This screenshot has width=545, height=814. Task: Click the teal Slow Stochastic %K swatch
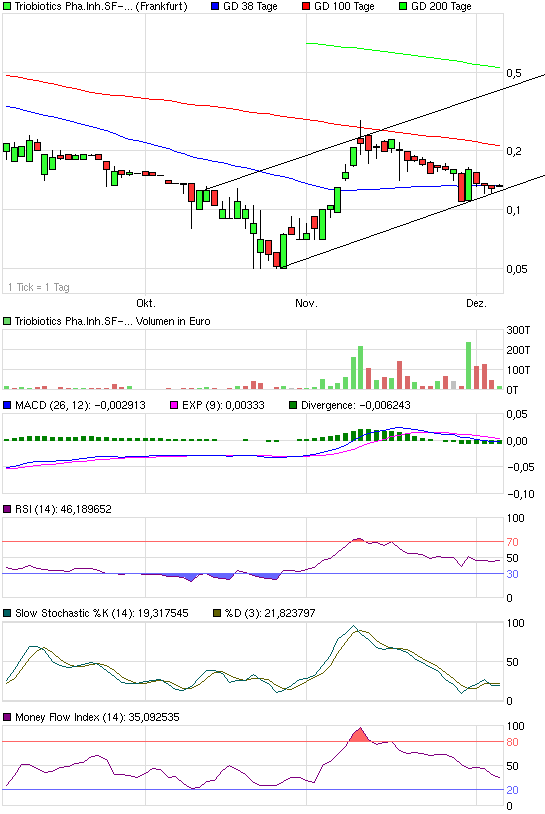(x=7, y=613)
